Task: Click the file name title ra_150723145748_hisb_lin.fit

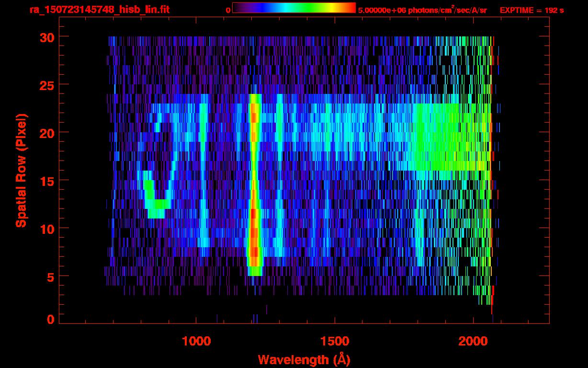Action: point(99,10)
